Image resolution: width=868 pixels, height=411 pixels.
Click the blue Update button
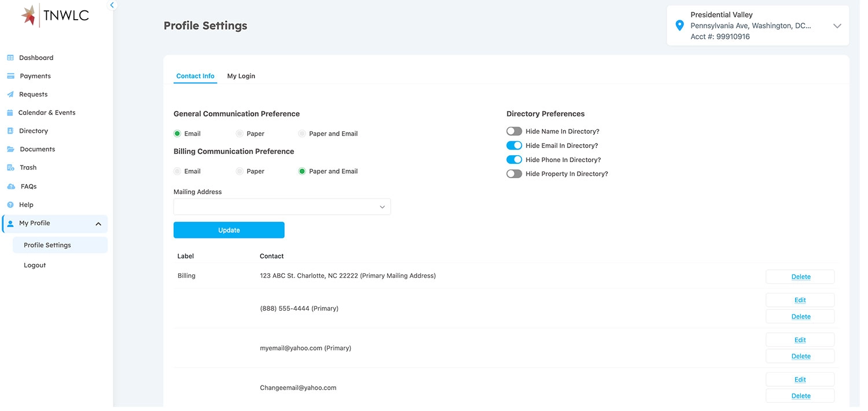coord(229,230)
